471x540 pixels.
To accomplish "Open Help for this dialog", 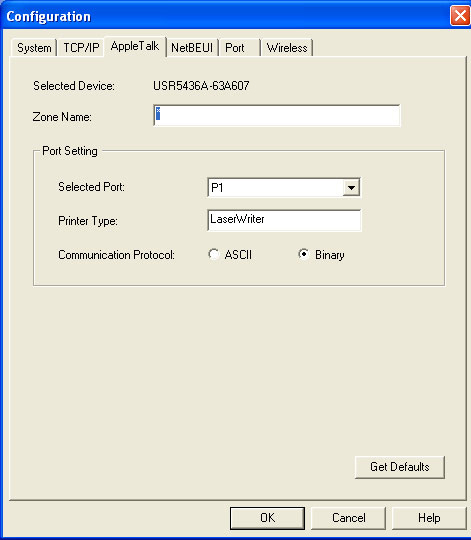I will coord(429,518).
